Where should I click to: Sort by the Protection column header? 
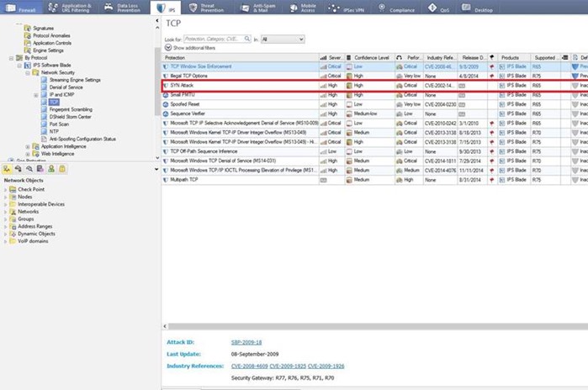pyautogui.click(x=240, y=58)
